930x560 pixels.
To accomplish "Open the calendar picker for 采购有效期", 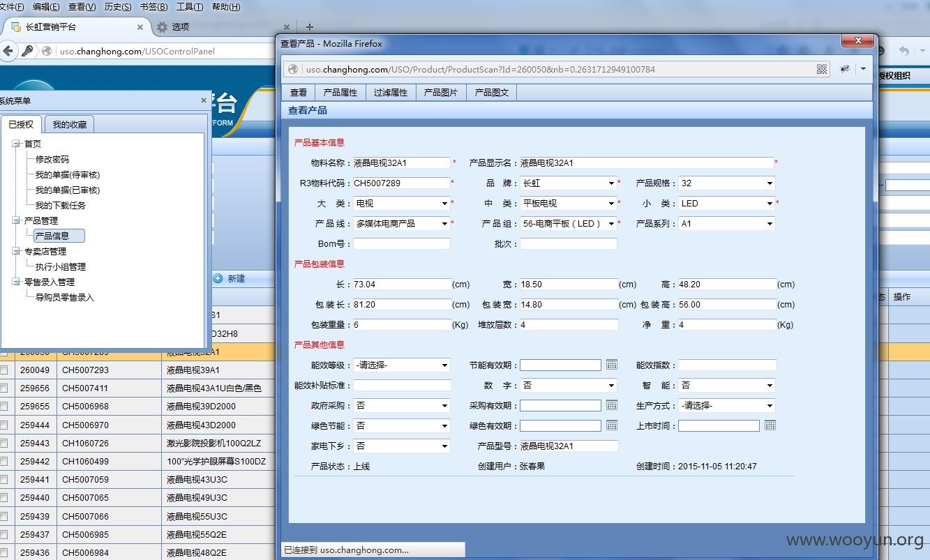I will point(612,405).
